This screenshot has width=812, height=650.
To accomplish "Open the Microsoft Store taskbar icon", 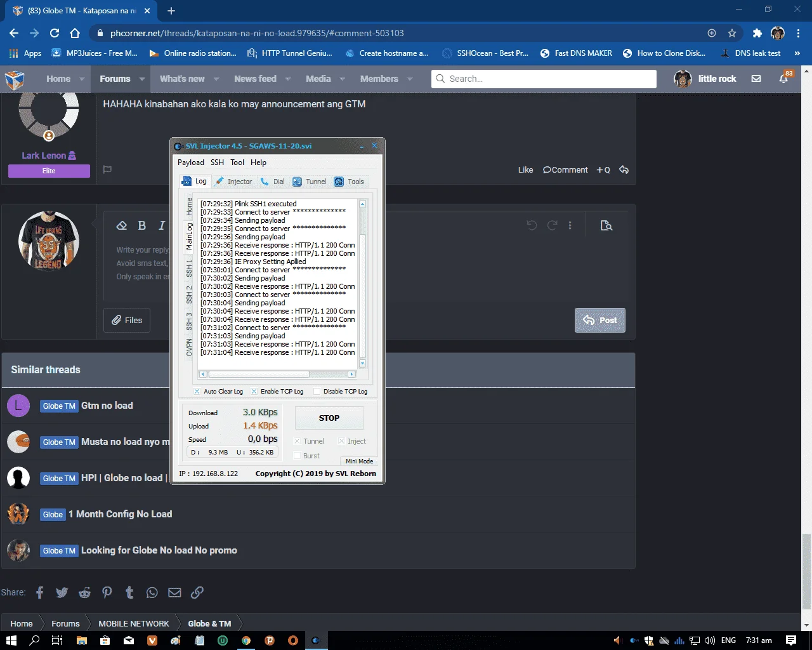I will 105,640.
